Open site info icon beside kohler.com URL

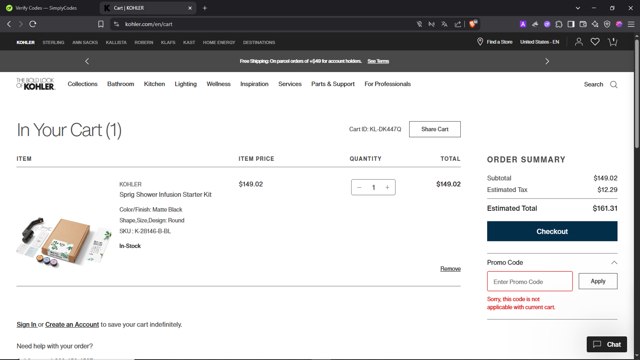click(x=116, y=24)
